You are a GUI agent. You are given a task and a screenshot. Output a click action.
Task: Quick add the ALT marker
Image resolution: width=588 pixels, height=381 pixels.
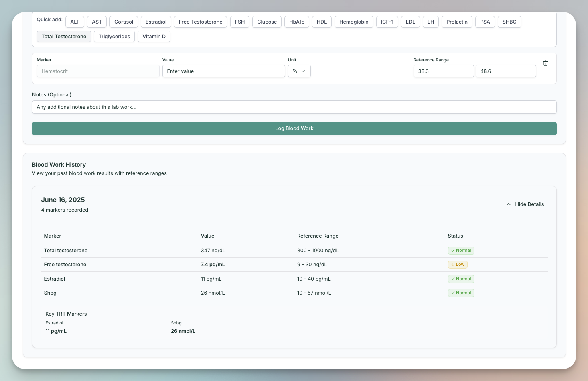click(75, 22)
